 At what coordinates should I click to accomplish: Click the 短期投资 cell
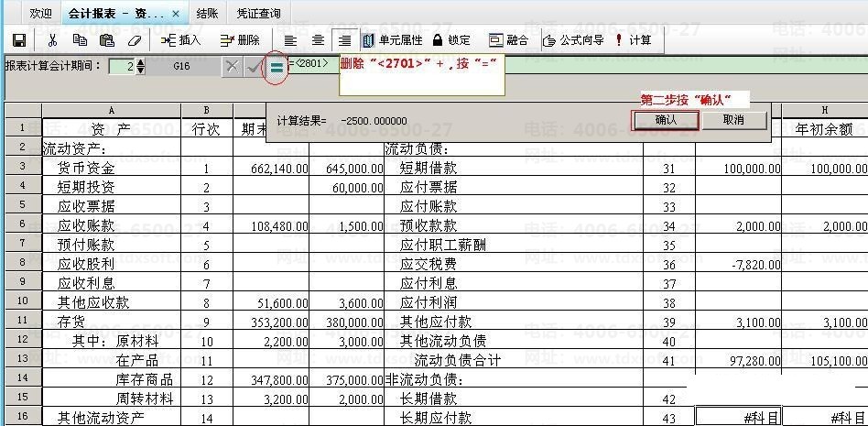(112, 187)
